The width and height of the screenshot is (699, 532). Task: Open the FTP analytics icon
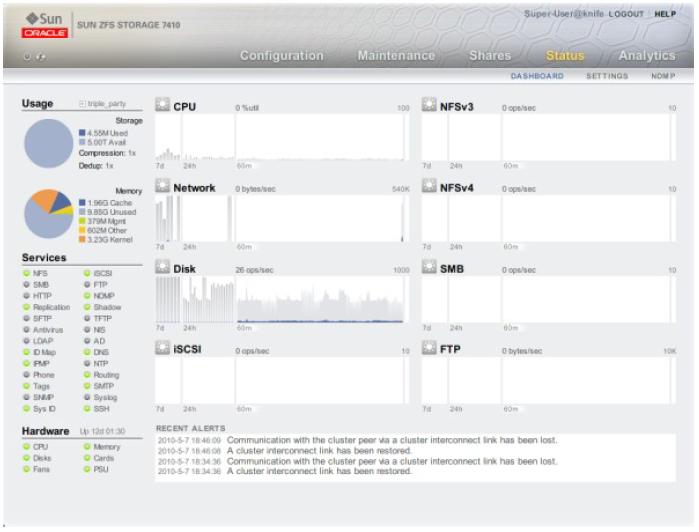(x=429, y=348)
